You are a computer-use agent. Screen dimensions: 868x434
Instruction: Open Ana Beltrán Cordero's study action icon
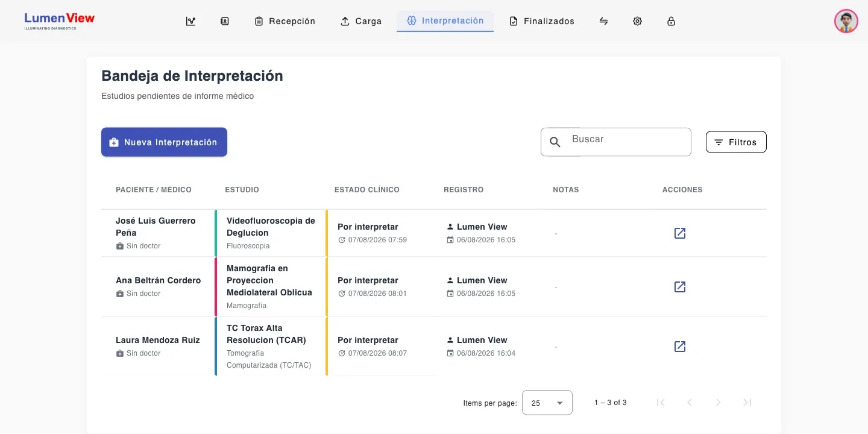pyautogui.click(x=680, y=287)
